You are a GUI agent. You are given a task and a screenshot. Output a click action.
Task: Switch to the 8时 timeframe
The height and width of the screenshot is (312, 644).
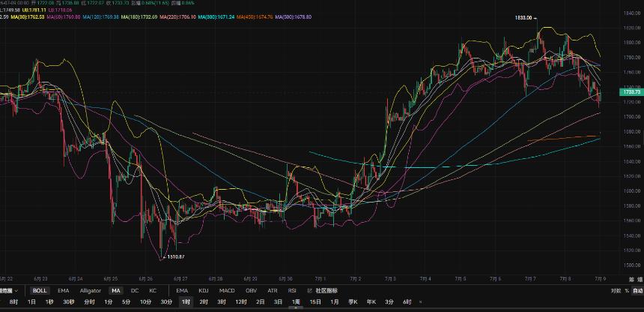(x=13, y=302)
